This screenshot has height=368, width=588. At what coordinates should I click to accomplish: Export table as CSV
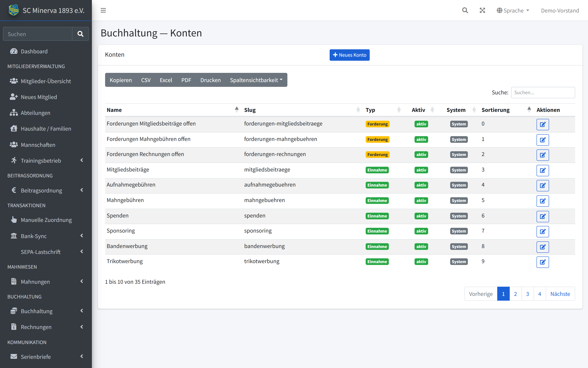coord(146,80)
